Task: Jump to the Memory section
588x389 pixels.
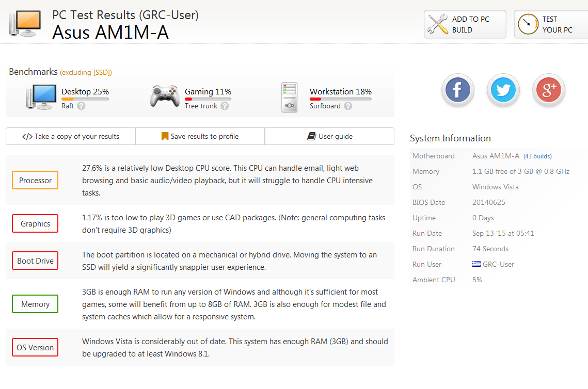Action: [x=35, y=304]
